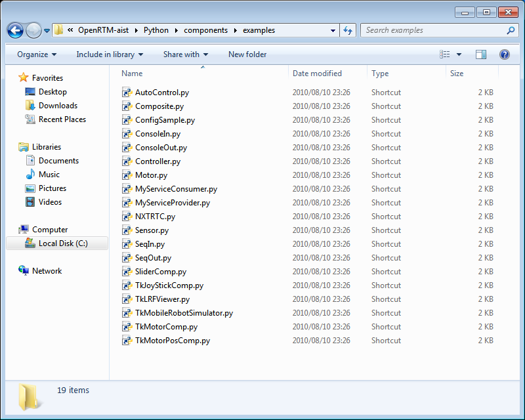525x420 pixels.
Task: Navigate to Python in the breadcrumb
Action: point(156,30)
